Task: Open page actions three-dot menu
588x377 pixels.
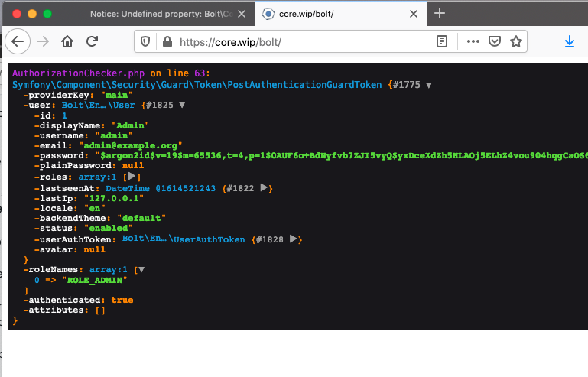Action: coord(473,41)
